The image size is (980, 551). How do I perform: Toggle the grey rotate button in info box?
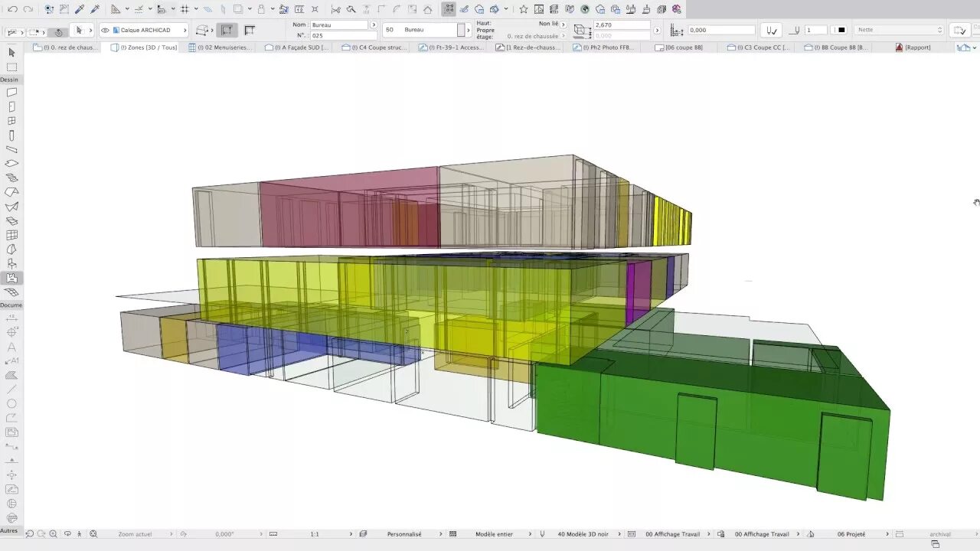tap(58, 32)
